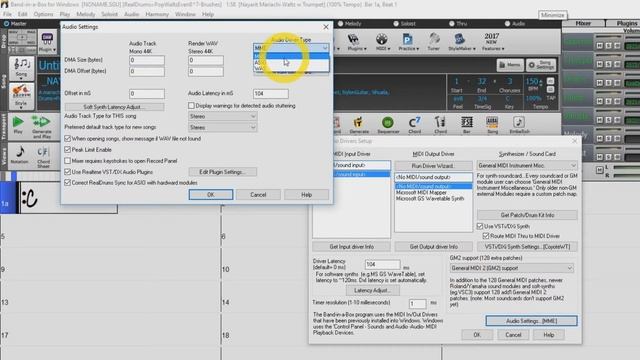Select Microsoft MIDI Mapper output driver

pos(422,192)
